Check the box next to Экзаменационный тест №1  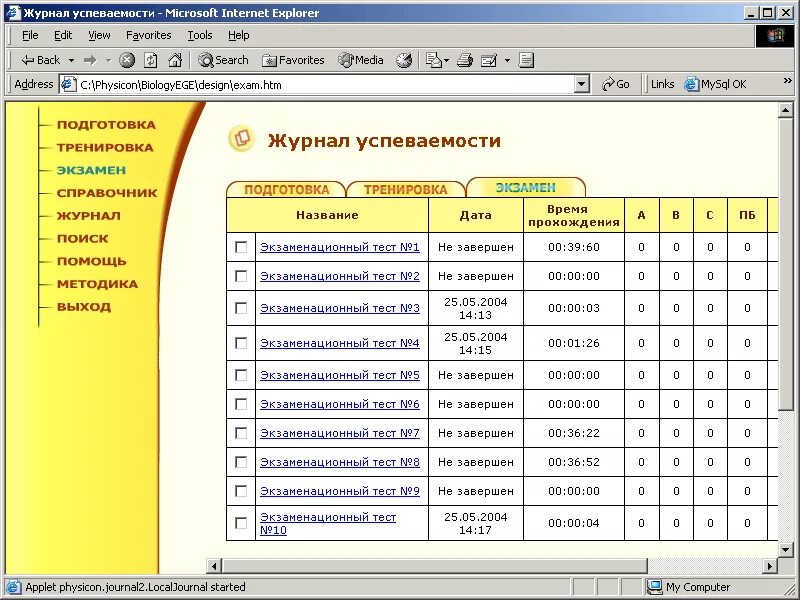(x=240, y=246)
